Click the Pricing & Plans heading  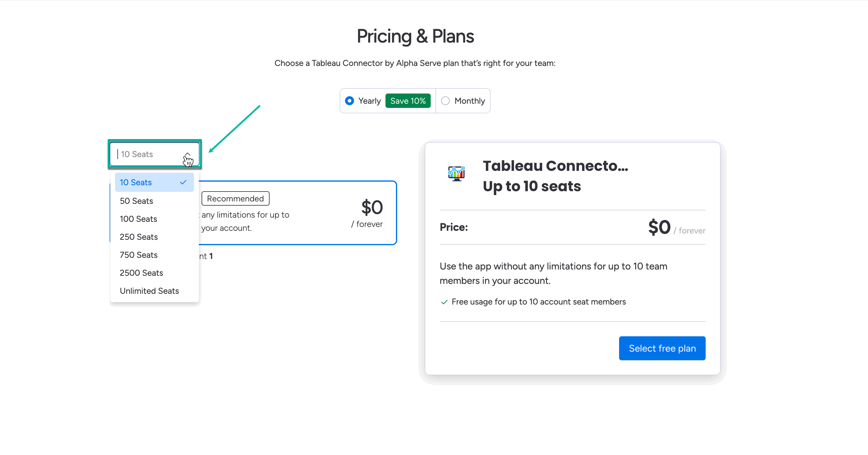[x=415, y=36]
